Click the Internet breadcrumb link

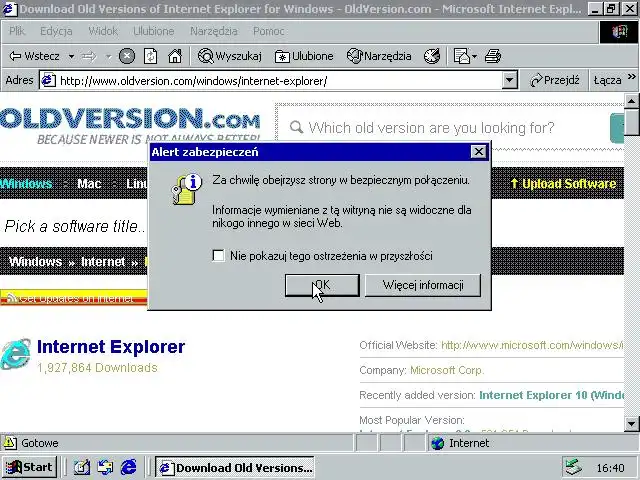(103, 262)
